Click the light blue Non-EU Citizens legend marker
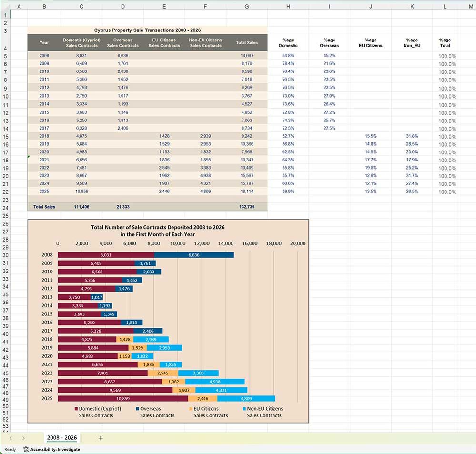Image resolution: width=476 pixels, height=454 pixels. point(244,409)
